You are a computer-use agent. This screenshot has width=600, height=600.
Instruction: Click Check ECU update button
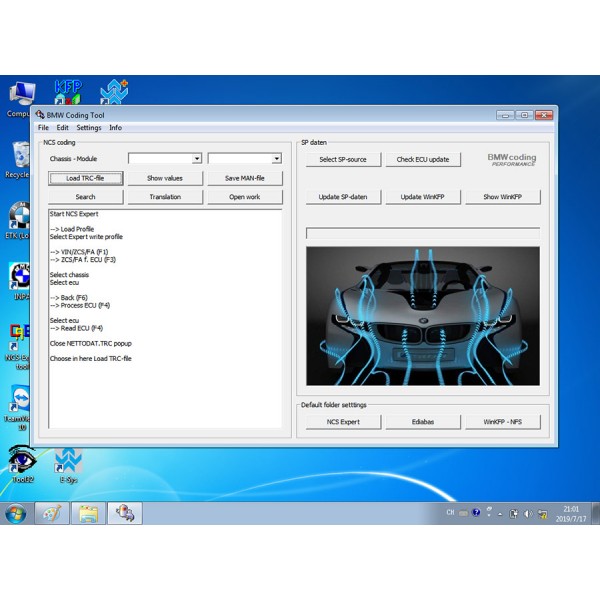(423, 160)
